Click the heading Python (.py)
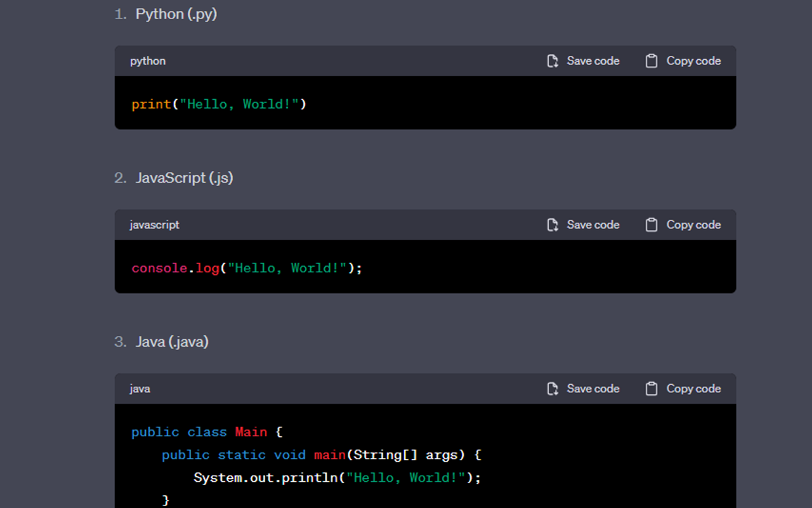The image size is (812, 508). point(176,13)
